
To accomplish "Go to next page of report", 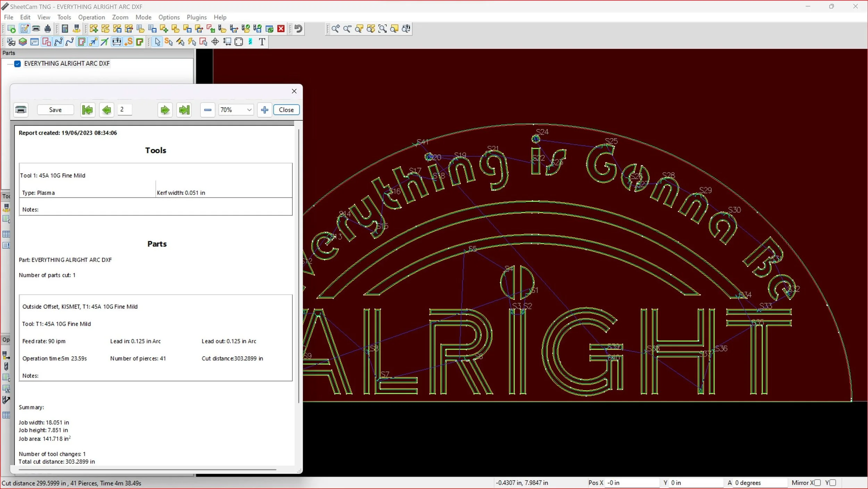I will click(165, 110).
